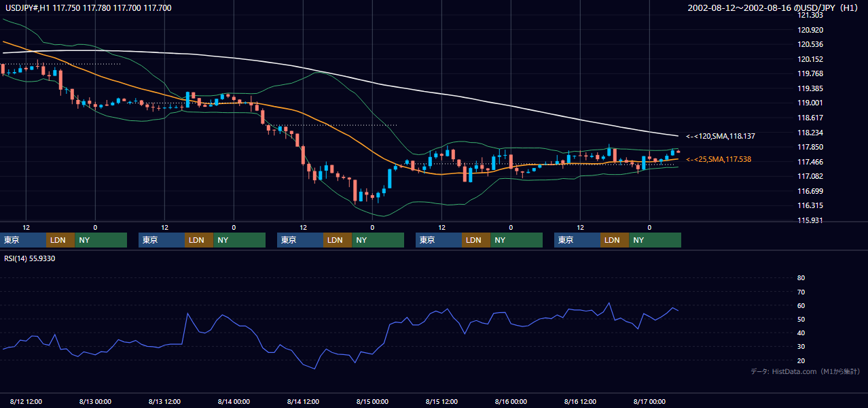Click price axis value 117.082
This screenshot has height=408, width=868.
pos(810,176)
